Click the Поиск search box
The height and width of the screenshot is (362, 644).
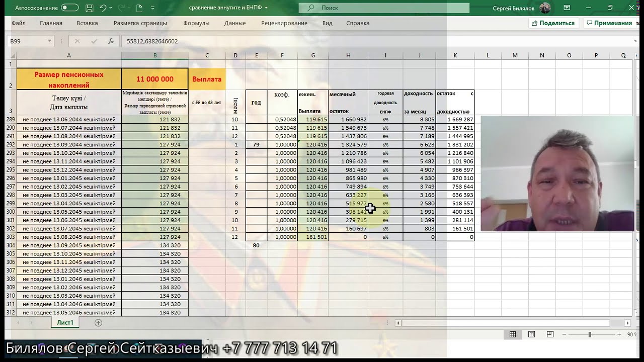(x=384, y=8)
